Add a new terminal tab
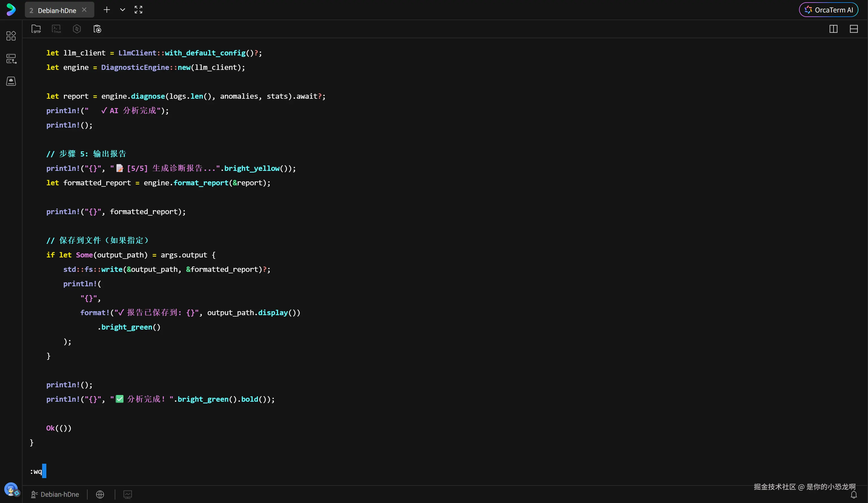 (x=107, y=10)
